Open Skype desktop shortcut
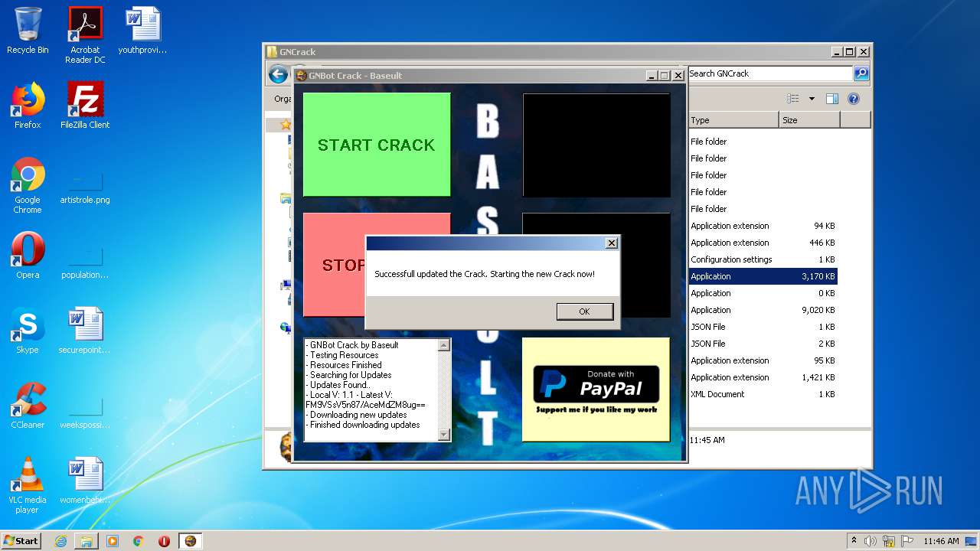 (28, 331)
